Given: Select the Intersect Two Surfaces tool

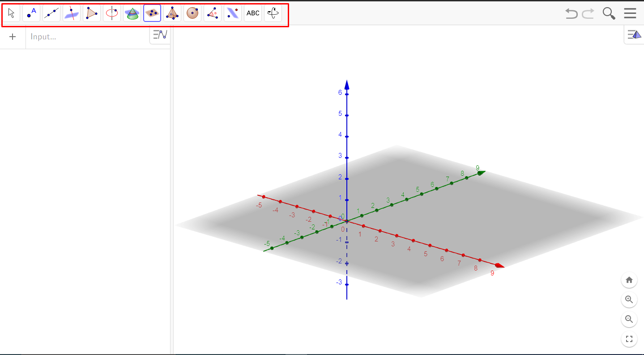Looking at the screenshot, I should 71,13.
